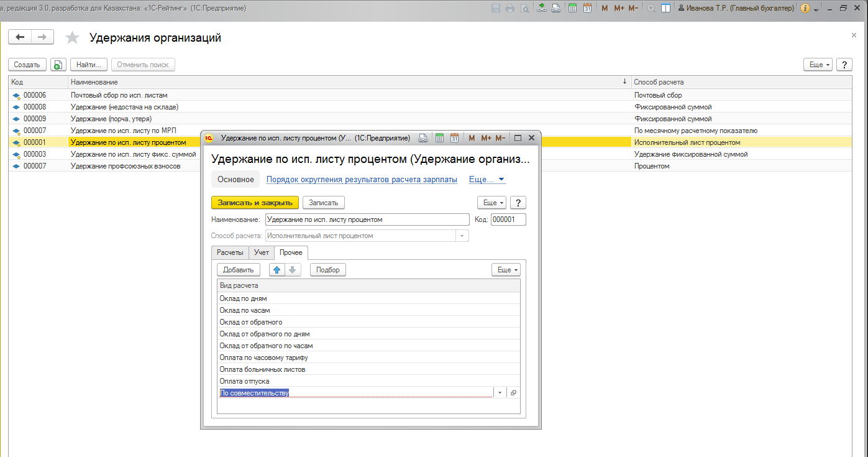
Task: Select row Удержание профсоюзных взносов
Action: pyautogui.click(x=430, y=166)
